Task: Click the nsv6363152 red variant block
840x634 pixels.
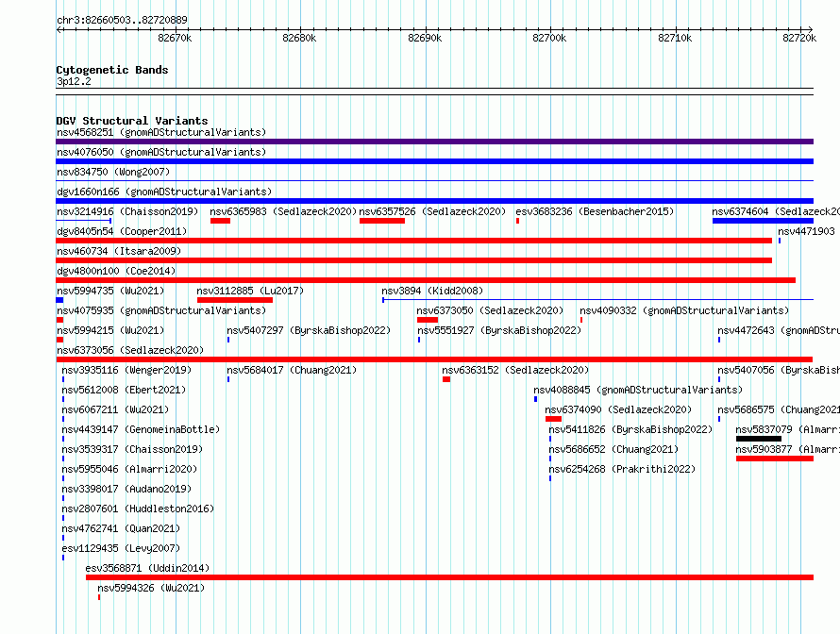Action: pyautogui.click(x=446, y=379)
